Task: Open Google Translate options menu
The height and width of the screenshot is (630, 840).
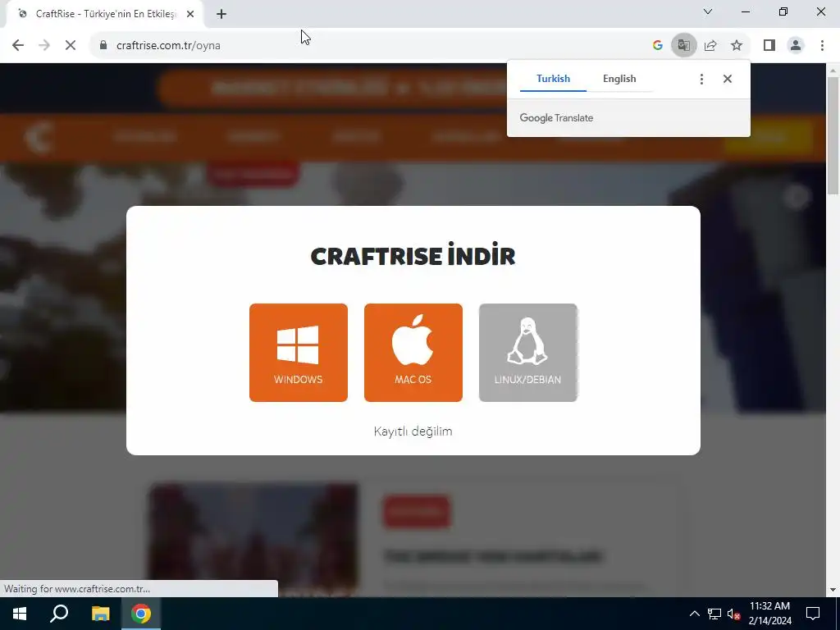Action: [701, 80]
